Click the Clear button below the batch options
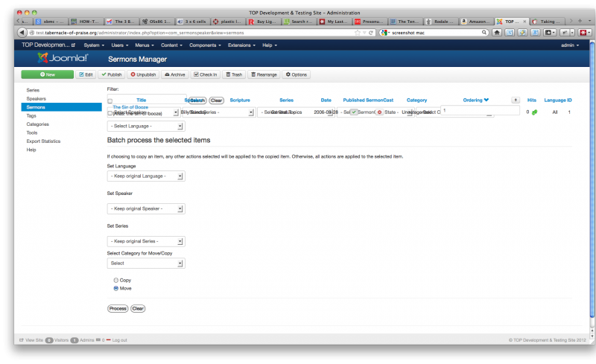This screenshot has height=364, width=596. click(138, 308)
